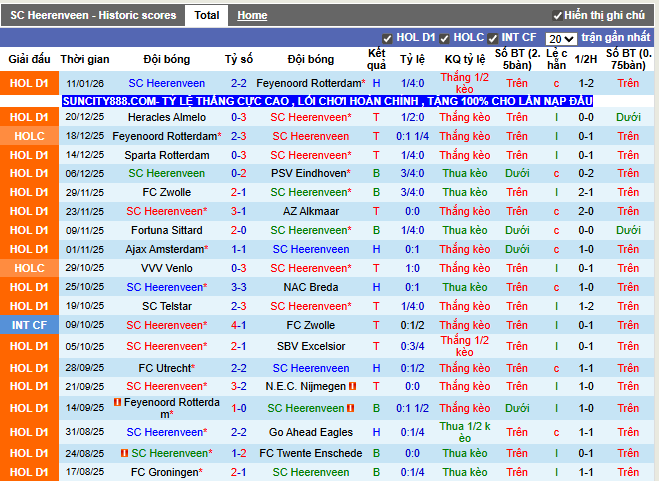The width and height of the screenshot is (659, 481).
Task: Click N.E.C. Nijmegen team name
Action: [x=306, y=386]
